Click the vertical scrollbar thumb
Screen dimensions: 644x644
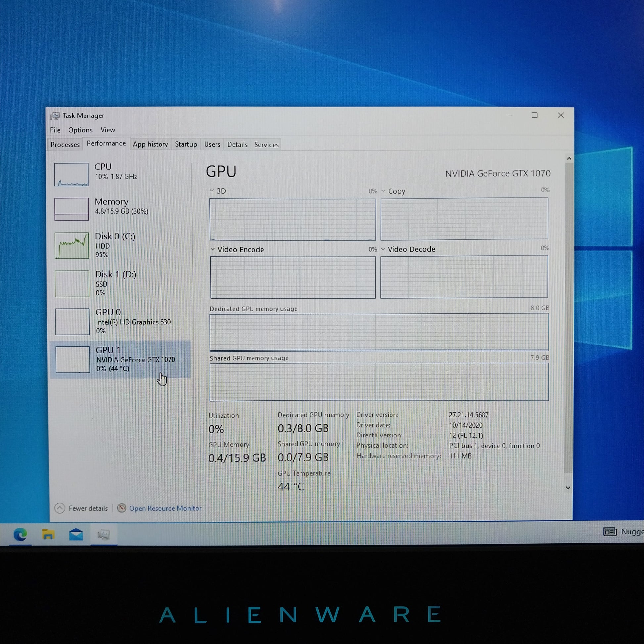[x=568, y=317]
